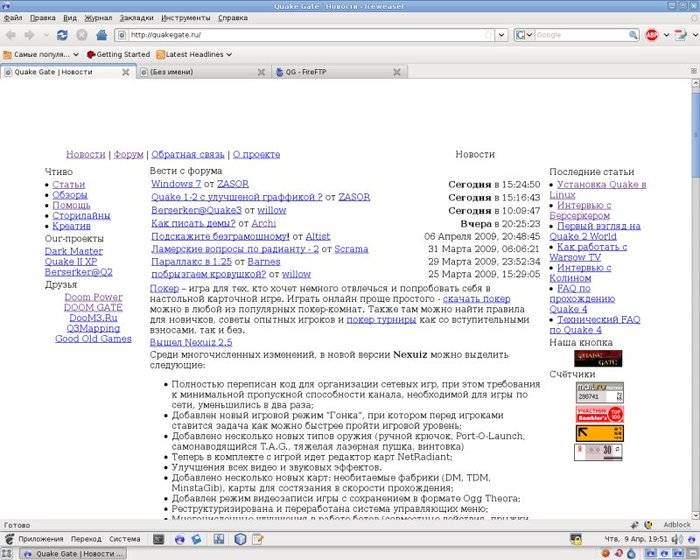Expand the dropdown next to the edit icon
This screenshot has height=560, width=700.
[695, 35]
